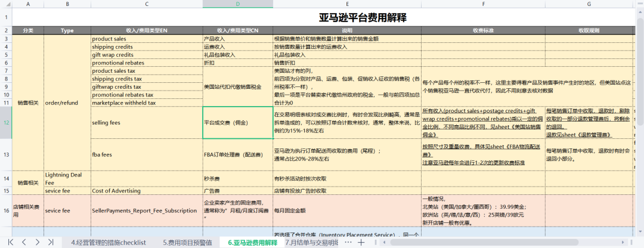Select column B header
The height and width of the screenshot is (248, 644).
coord(67,4)
